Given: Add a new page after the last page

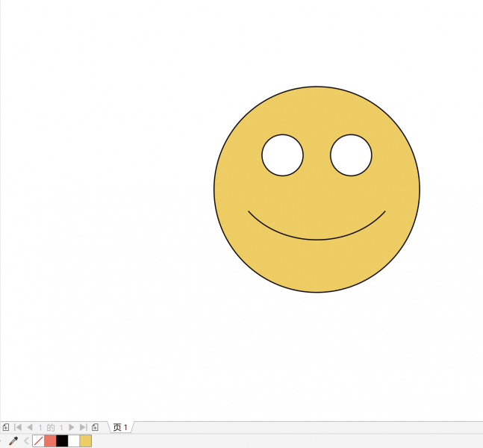Looking at the screenshot, I should point(96,427).
